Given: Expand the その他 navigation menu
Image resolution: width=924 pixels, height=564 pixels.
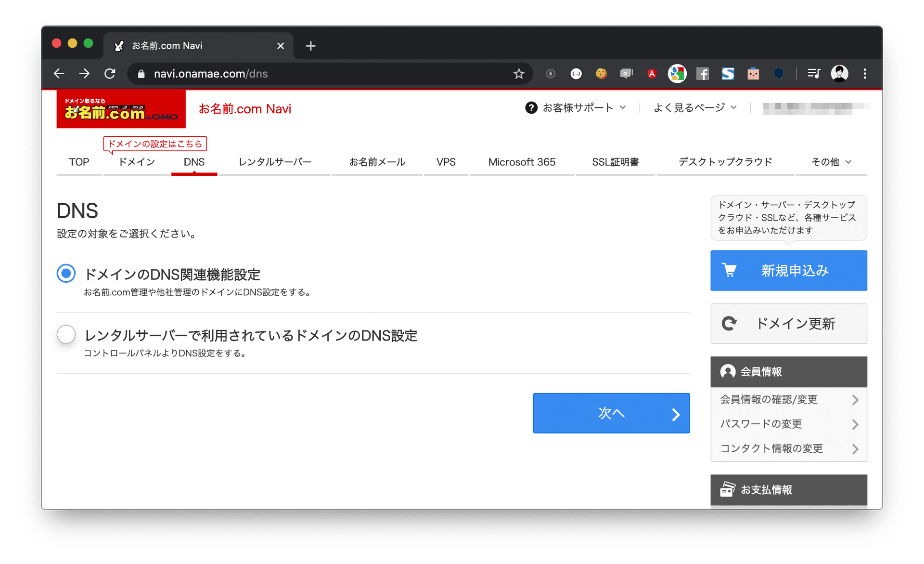Looking at the screenshot, I should (x=832, y=162).
